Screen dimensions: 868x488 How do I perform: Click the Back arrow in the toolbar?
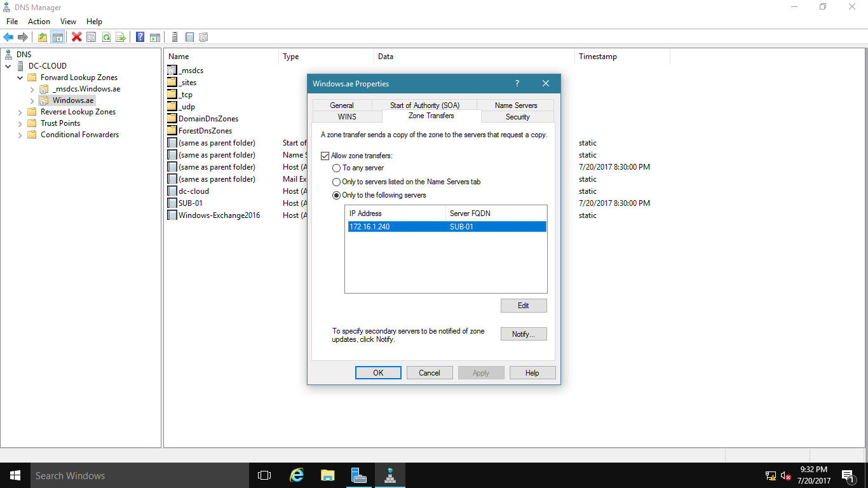pyautogui.click(x=8, y=37)
